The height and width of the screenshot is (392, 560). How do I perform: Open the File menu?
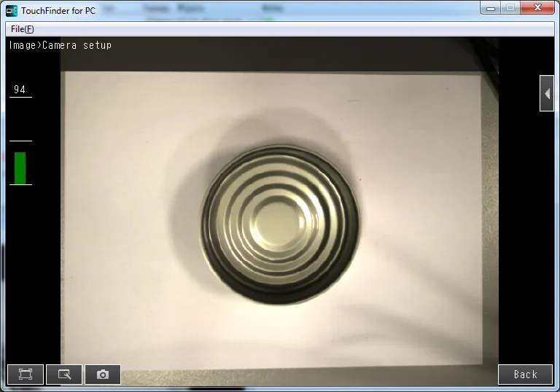pyautogui.click(x=22, y=29)
